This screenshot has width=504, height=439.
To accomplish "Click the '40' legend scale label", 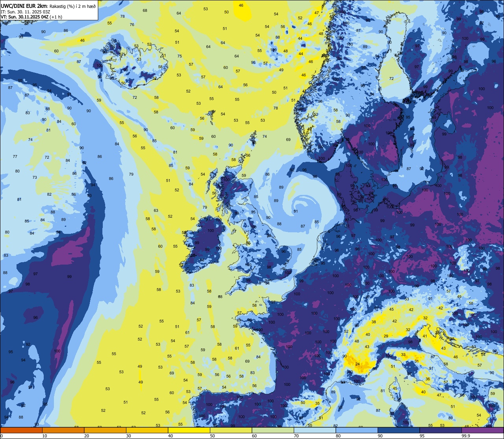I will click(170, 436).
